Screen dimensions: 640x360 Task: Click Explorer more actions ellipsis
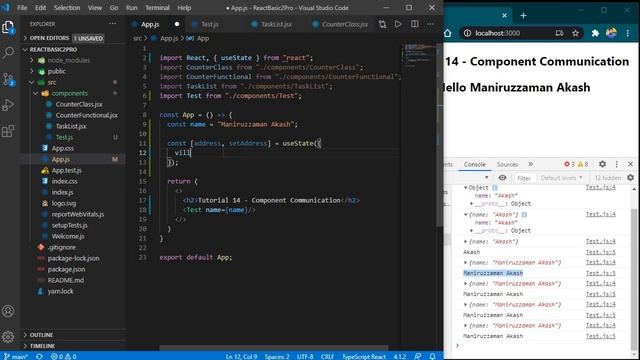pos(112,24)
